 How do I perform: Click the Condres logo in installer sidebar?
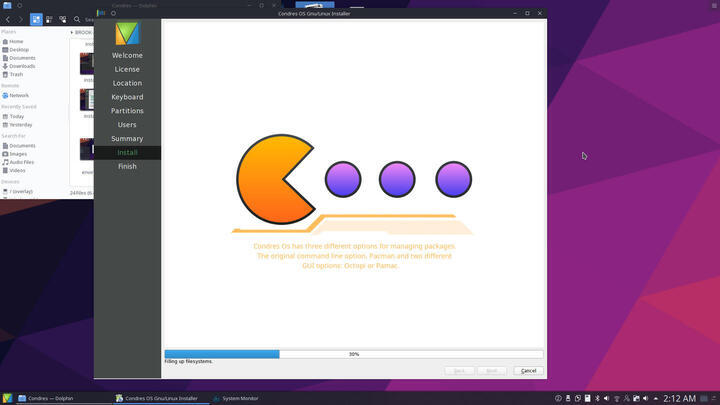(x=127, y=34)
